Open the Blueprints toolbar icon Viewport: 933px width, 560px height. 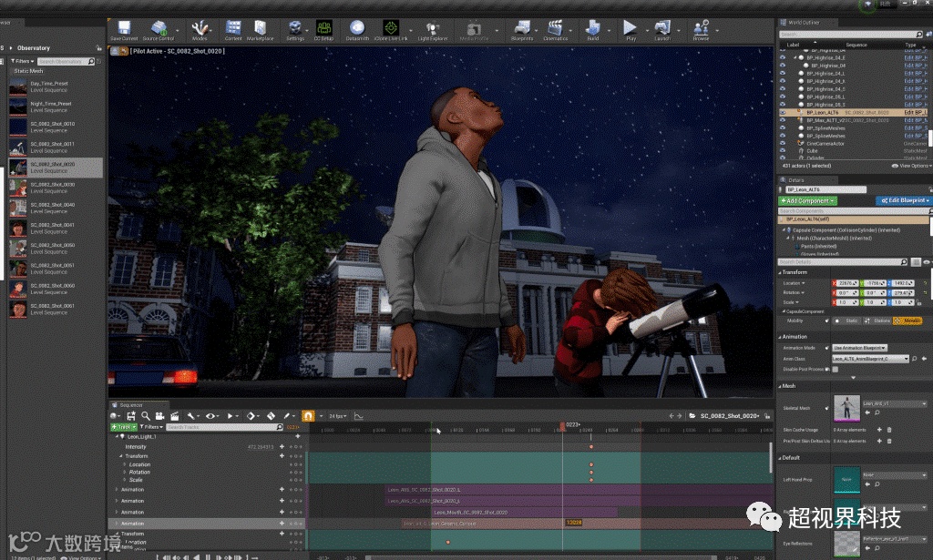[522, 28]
